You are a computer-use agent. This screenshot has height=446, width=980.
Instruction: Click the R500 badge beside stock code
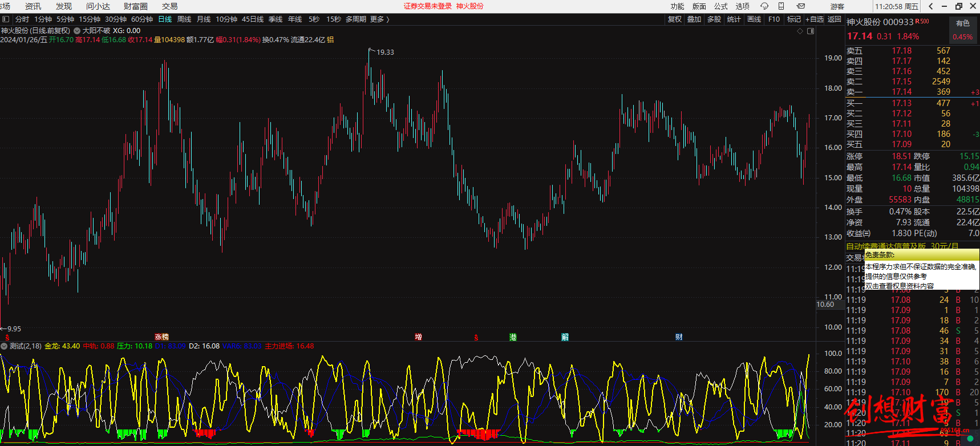point(922,22)
